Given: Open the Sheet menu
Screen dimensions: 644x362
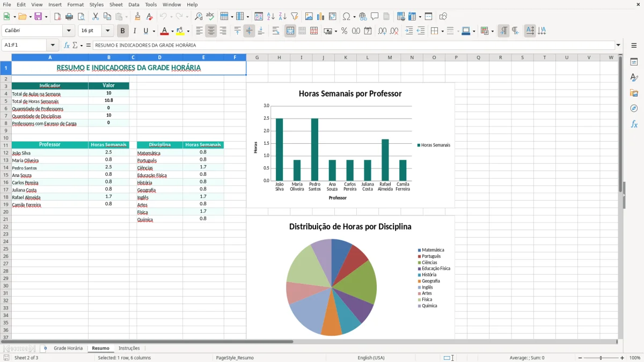Looking at the screenshot, I should click(116, 4).
